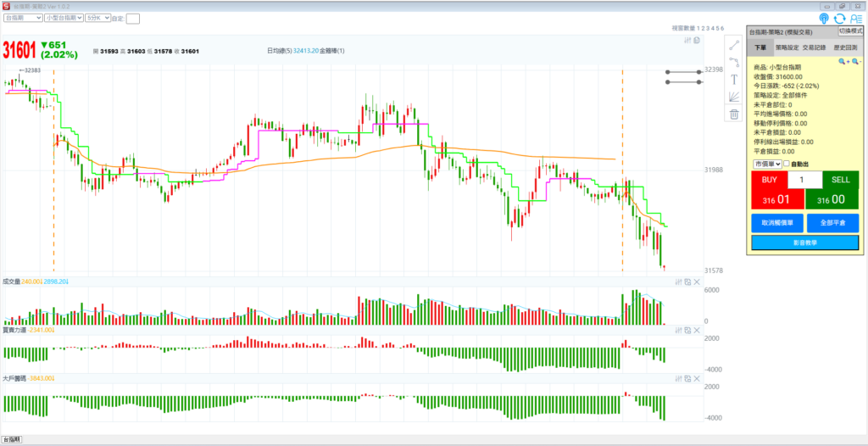Select the text annotation tool
This screenshot has height=446, width=868.
pyautogui.click(x=734, y=79)
